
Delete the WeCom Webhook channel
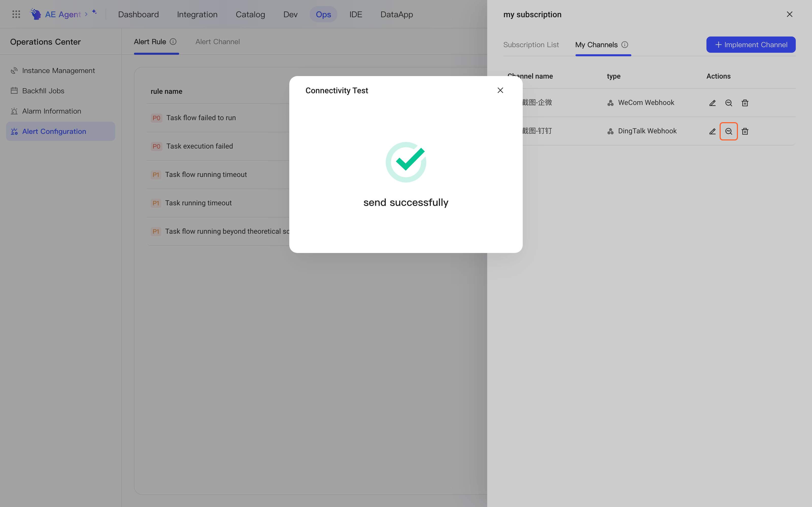(x=745, y=103)
